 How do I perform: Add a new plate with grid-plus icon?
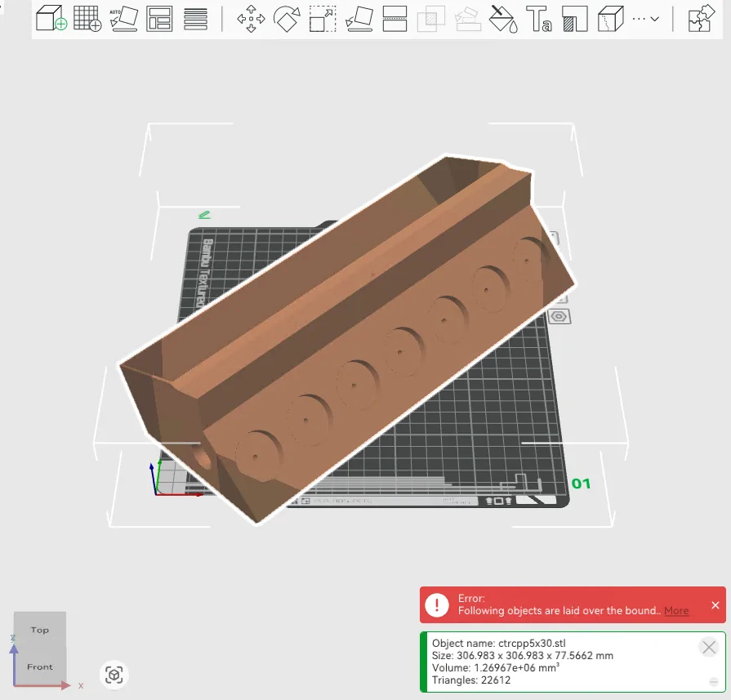pyautogui.click(x=87, y=19)
